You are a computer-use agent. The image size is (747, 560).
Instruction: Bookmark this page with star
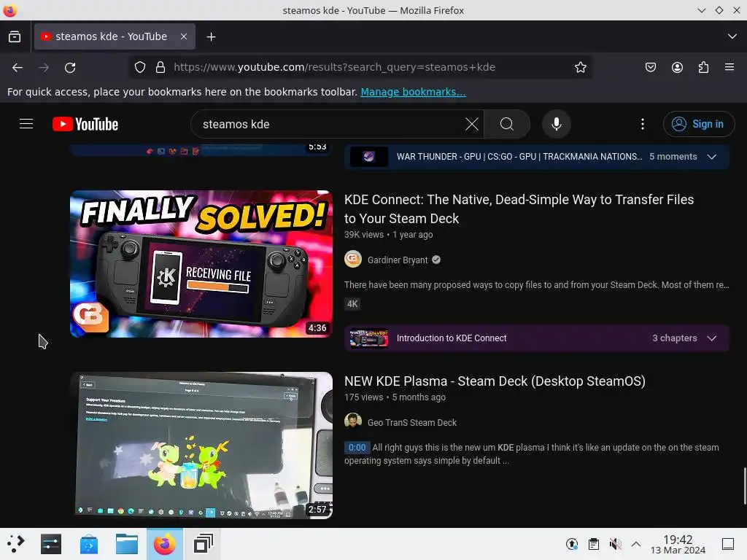pyautogui.click(x=580, y=67)
